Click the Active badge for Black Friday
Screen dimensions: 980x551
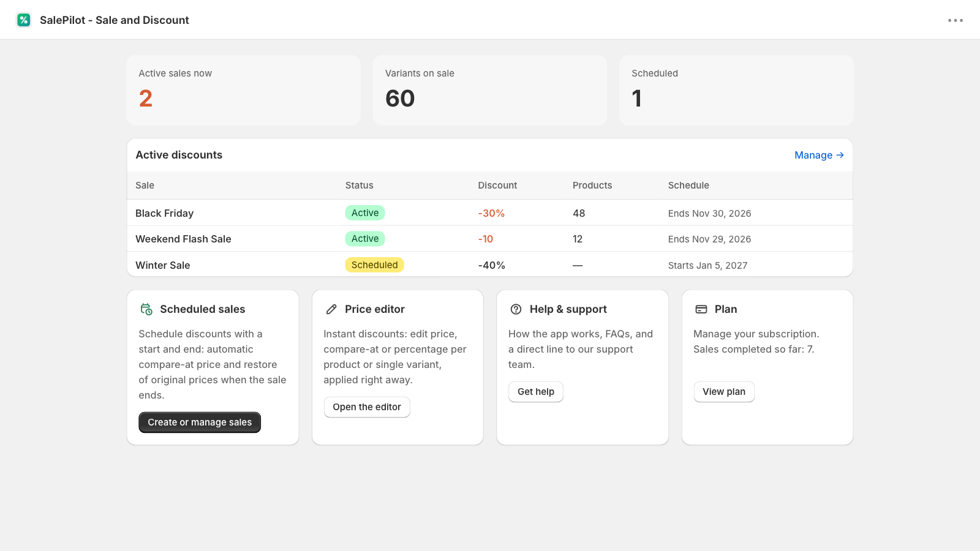coord(365,213)
